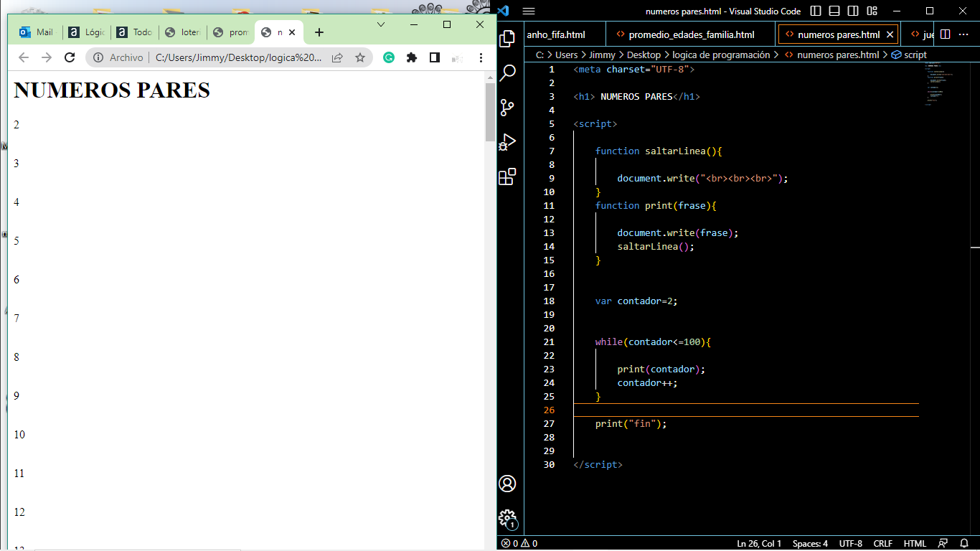View site information icon beside Archivo
The image size is (980, 551).
pyautogui.click(x=98, y=57)
